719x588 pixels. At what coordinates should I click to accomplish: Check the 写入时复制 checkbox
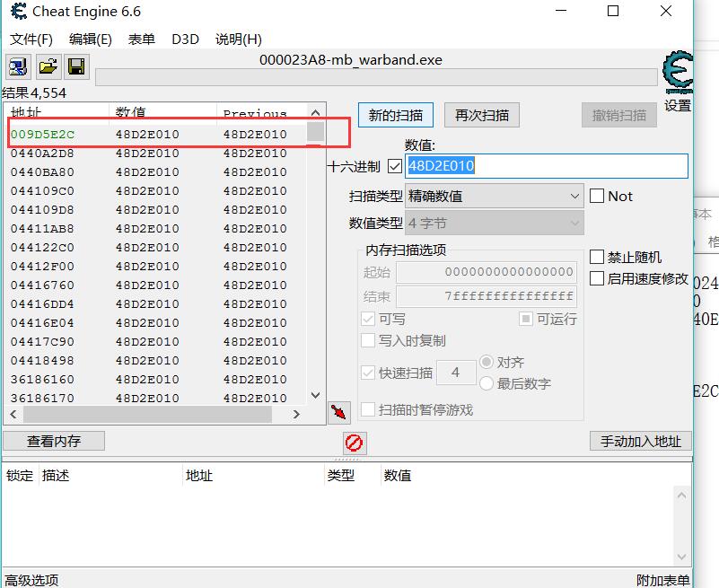click(368, 340)
